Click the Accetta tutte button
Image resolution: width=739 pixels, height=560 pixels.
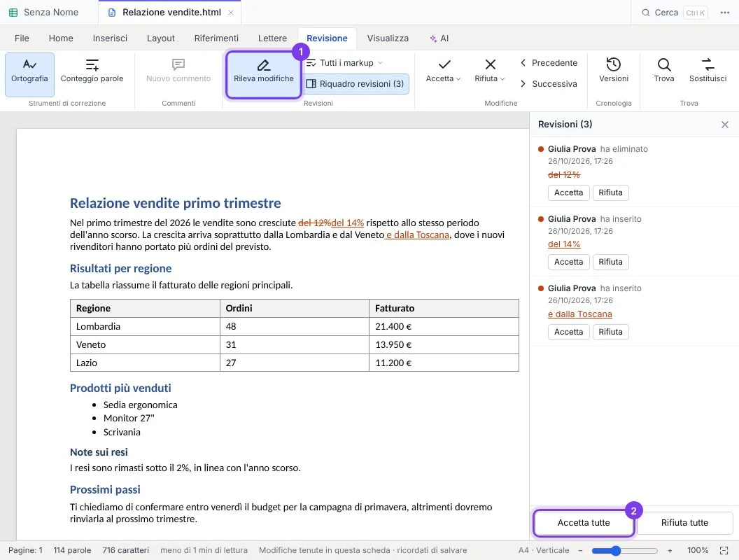[584, 523]
